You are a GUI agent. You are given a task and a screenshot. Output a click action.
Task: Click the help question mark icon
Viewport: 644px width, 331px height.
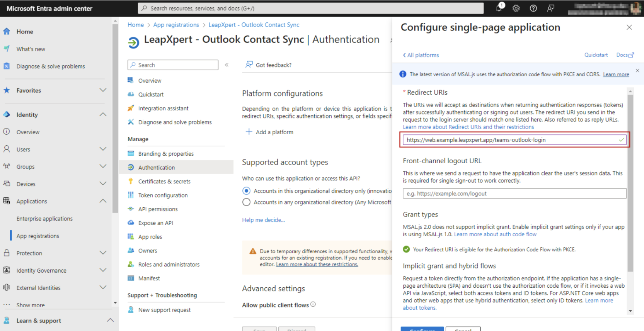[x=533, y=8]
